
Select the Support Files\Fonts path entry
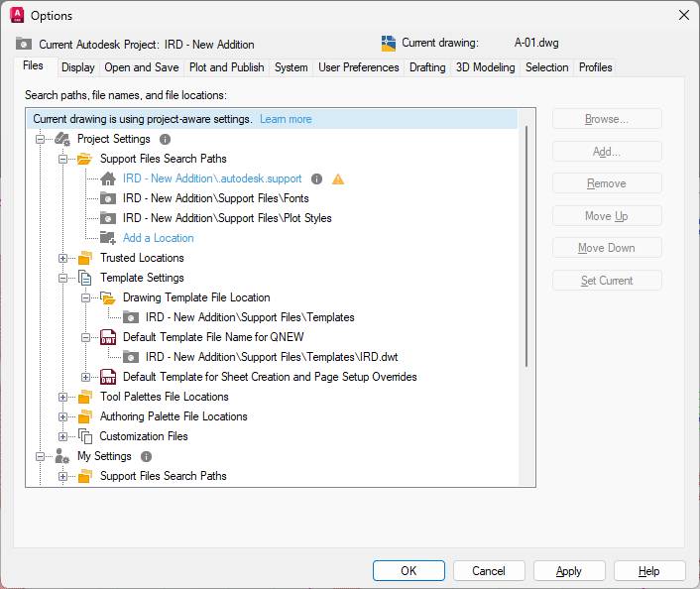[x=215, y=198]
